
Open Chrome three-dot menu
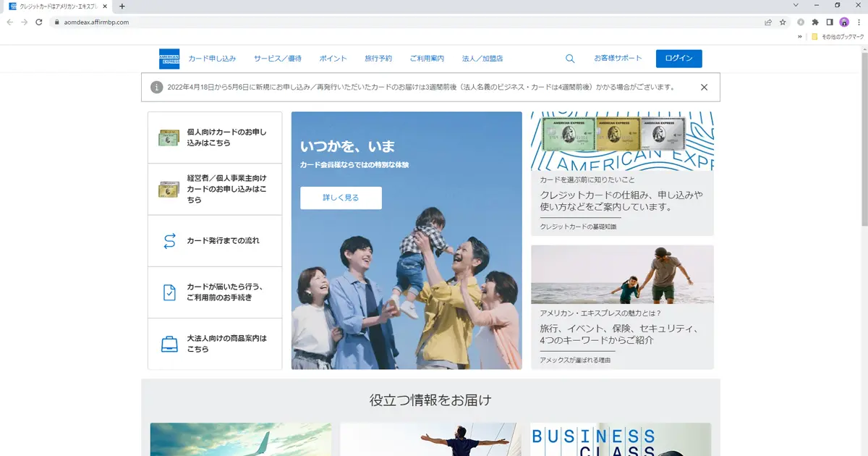pyautogui.click(x=859, y=22)
